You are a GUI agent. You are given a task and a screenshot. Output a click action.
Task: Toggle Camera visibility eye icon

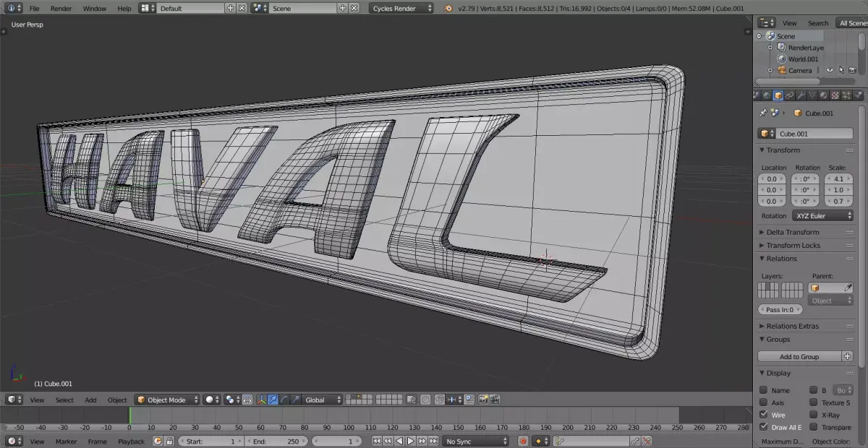point(830,71)
